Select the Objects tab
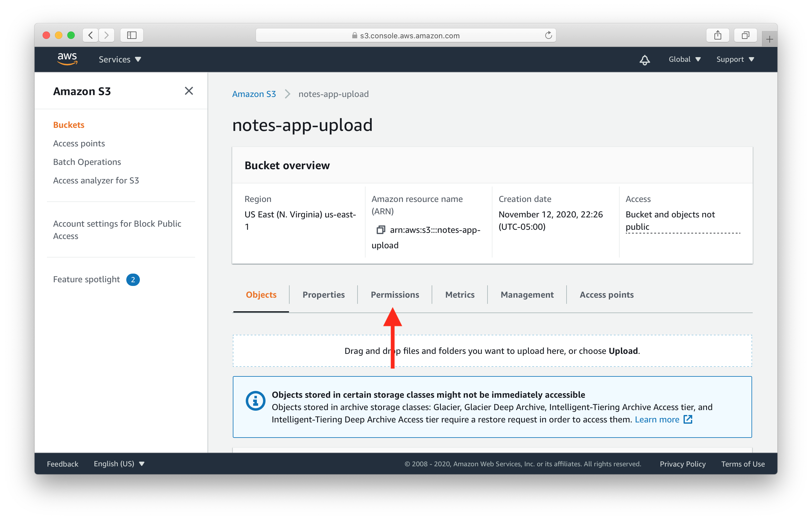 [261, 295]
